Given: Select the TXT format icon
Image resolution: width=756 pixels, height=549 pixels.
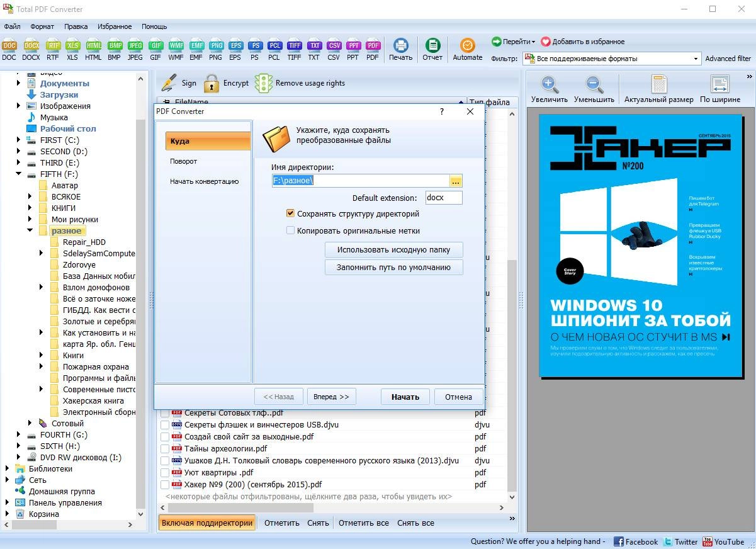Looking at the screenshot, I should click(313, 49).
